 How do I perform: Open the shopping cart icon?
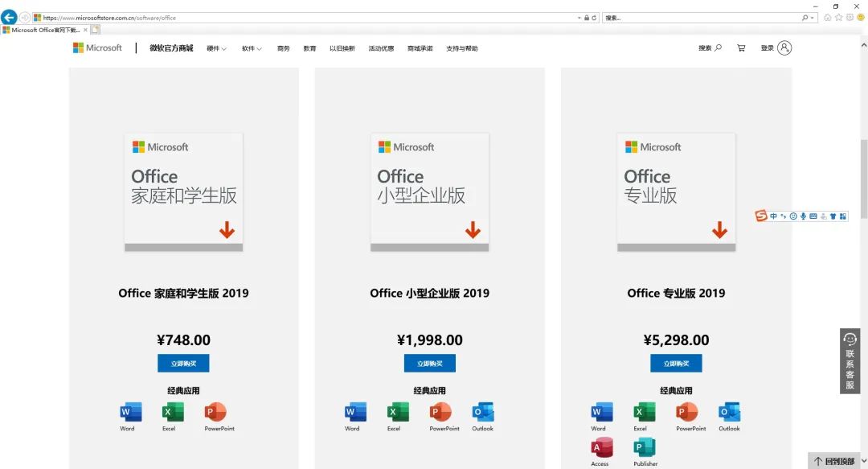pos(741,48)
